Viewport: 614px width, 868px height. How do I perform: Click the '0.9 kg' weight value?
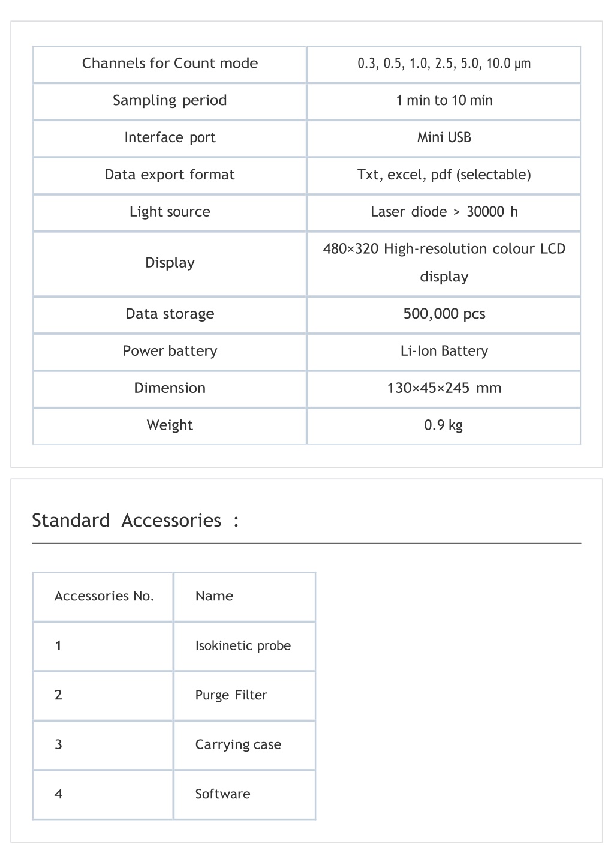point(444,426)
